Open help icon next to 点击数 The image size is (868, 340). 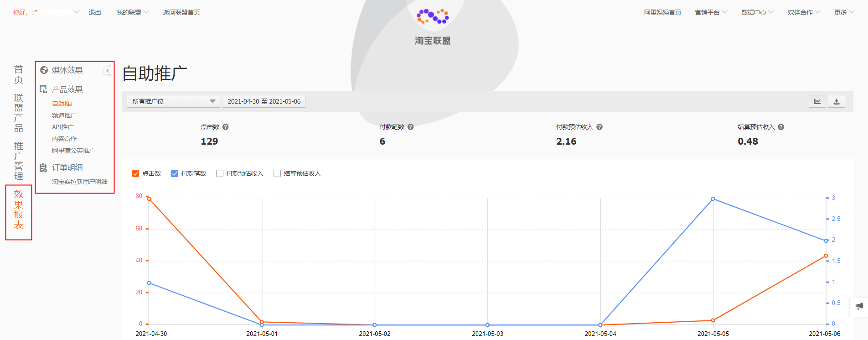coord(225,127)
